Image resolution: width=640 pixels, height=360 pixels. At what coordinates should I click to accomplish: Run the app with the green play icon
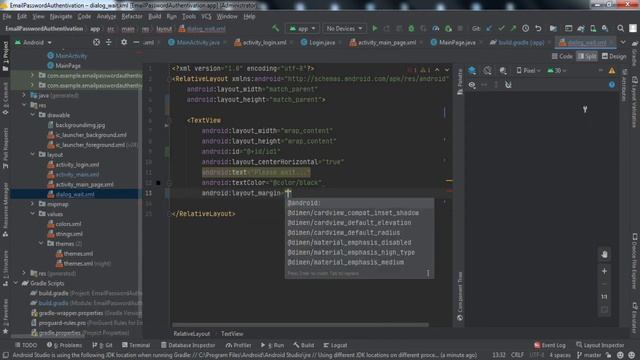(375, 29)
